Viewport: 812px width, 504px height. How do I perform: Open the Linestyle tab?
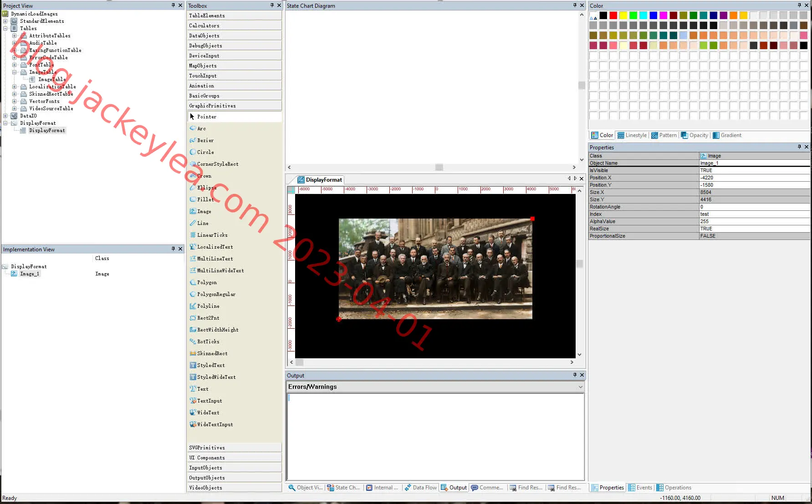(632, 135)
